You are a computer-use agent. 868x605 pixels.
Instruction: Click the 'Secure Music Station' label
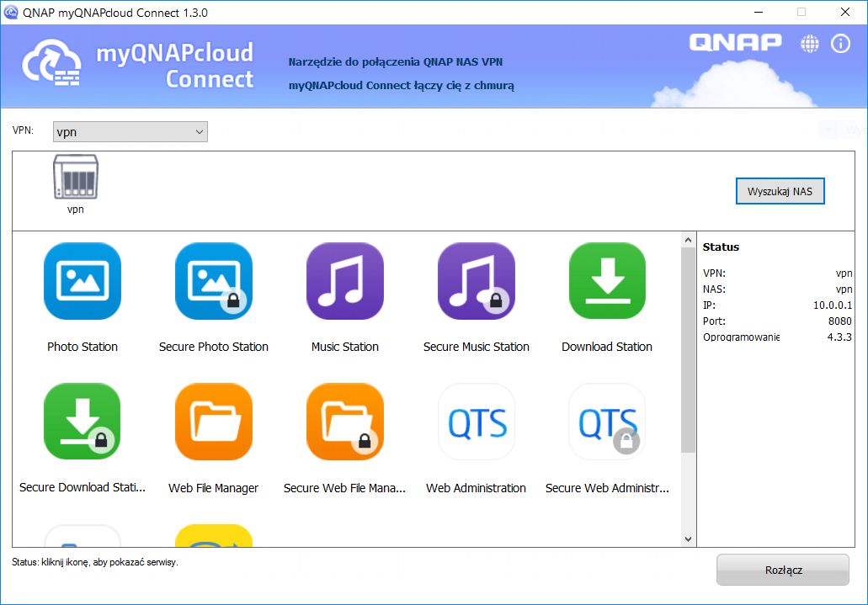pyautogui.click(x=476, y=347)
